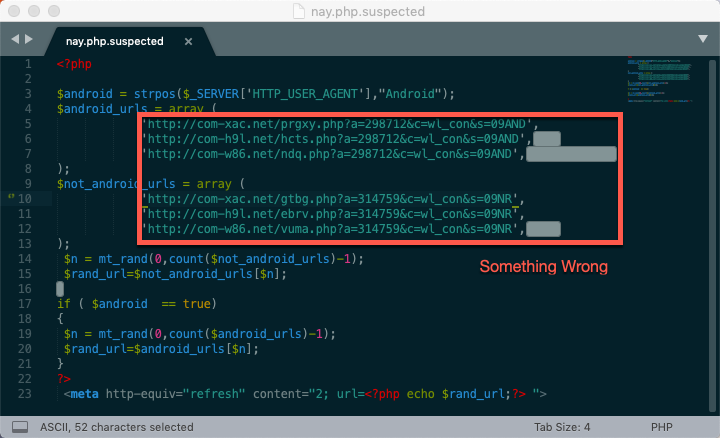Open the panel switcher icon in status bar
Screen dimensions: 720x438
click(x=20, y=426)
